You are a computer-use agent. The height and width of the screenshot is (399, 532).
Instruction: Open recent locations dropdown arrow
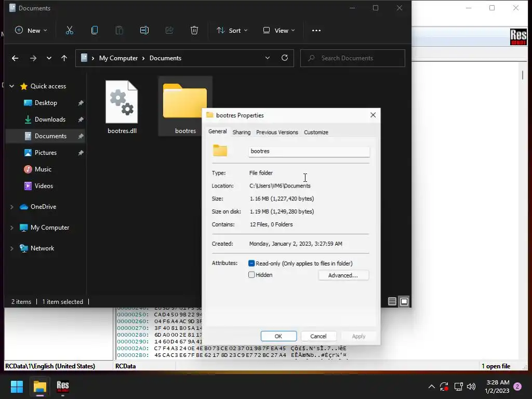pyautogui.click(x=49, y=58)
